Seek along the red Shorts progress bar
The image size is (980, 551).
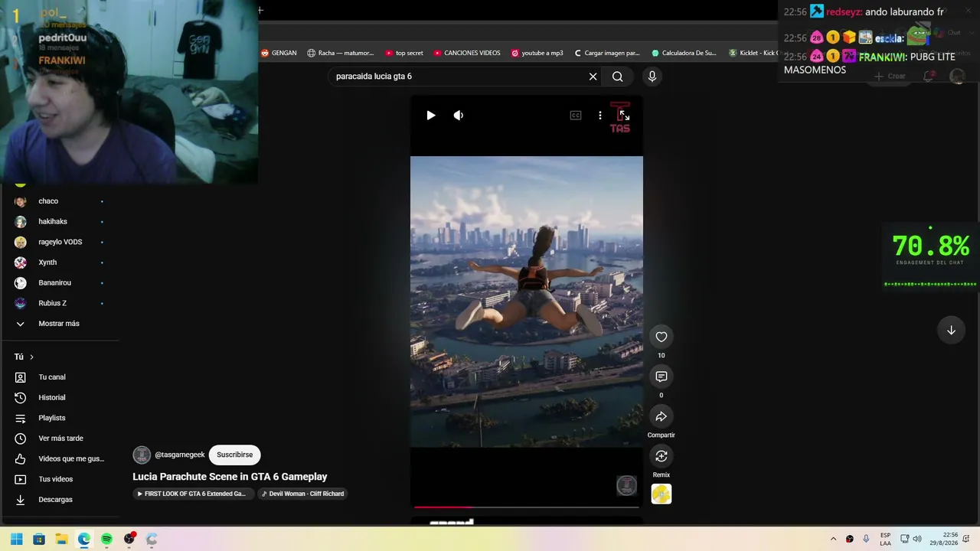[x=527, y=507]
